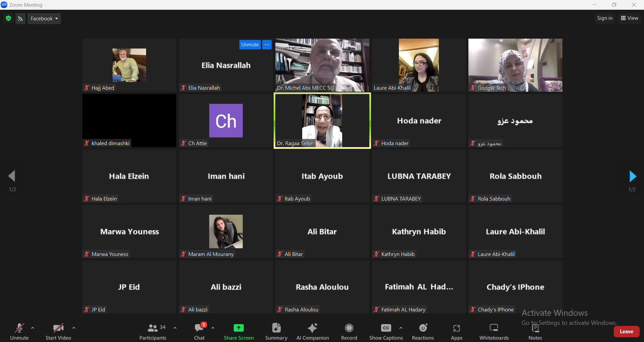Go to previous page of participants
644x342 pixels.
click(x=12, y=176)
